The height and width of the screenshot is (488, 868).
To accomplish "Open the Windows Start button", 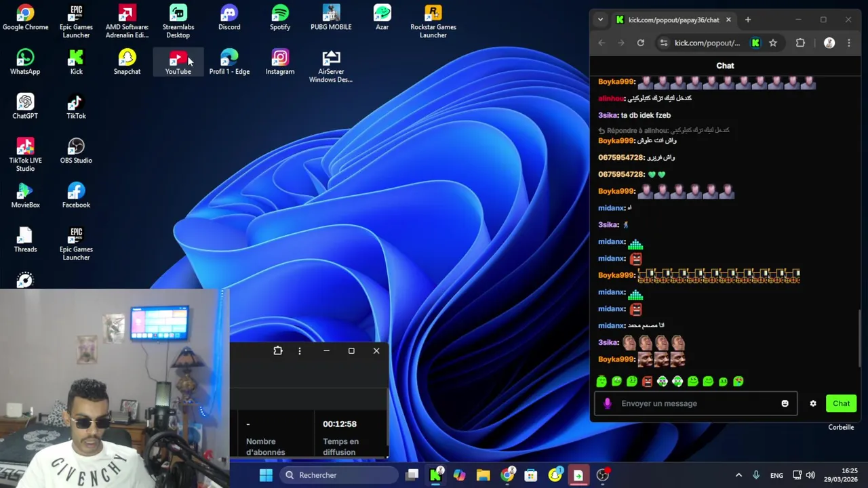I will pos(266,475).
